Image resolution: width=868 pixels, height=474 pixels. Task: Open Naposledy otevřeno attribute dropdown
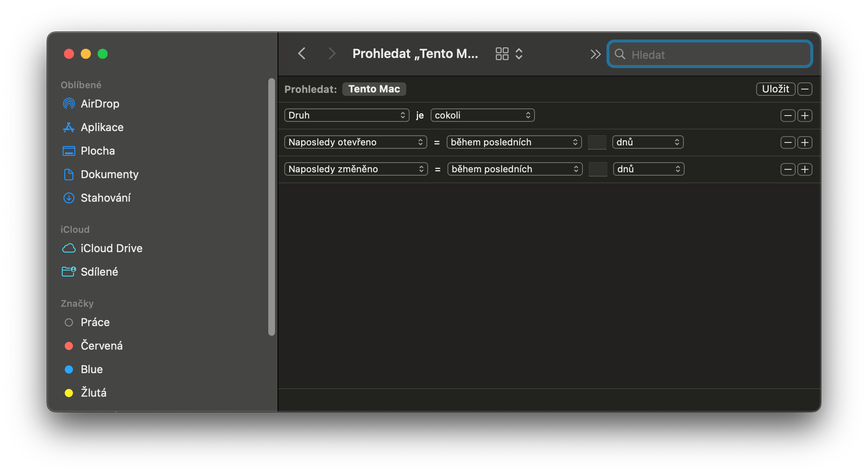[x=355, y=142]
